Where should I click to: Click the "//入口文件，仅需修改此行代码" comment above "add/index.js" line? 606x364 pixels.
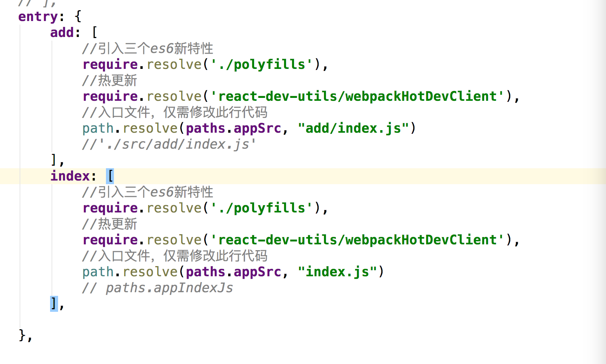click(175, 112)
